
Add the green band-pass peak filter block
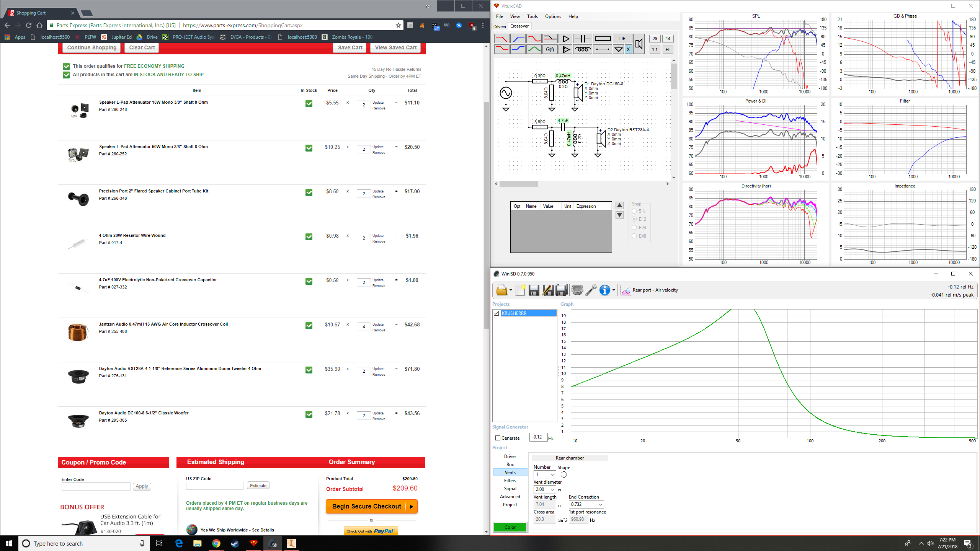tap(534, 49)
